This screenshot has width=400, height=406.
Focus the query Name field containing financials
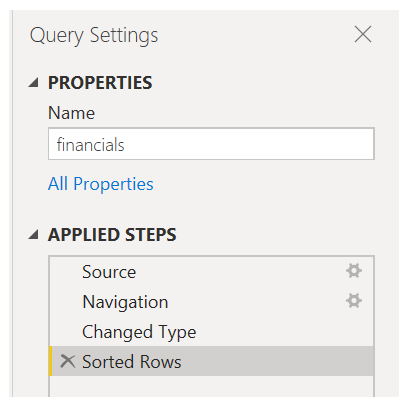click(x=211, y=144)
